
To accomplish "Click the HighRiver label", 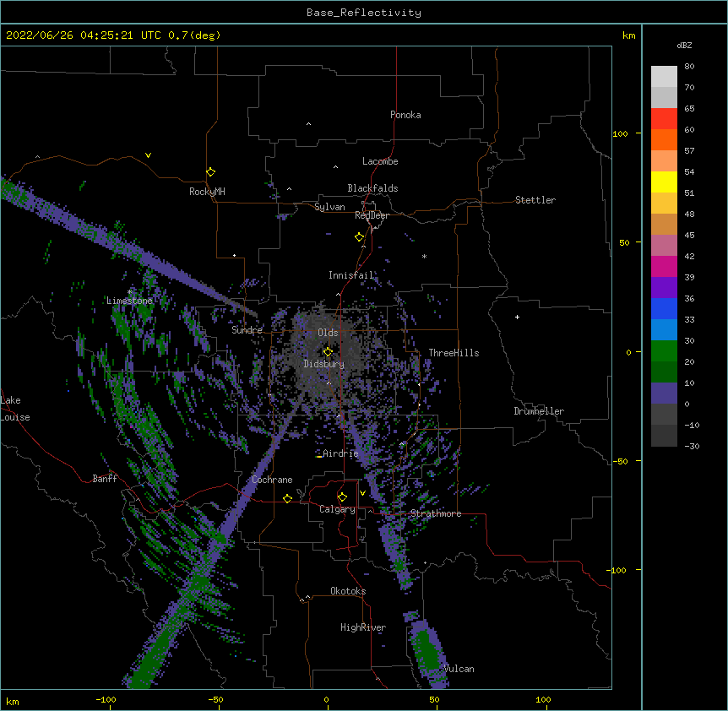I will pyautogui.click(x=363, y=627).
